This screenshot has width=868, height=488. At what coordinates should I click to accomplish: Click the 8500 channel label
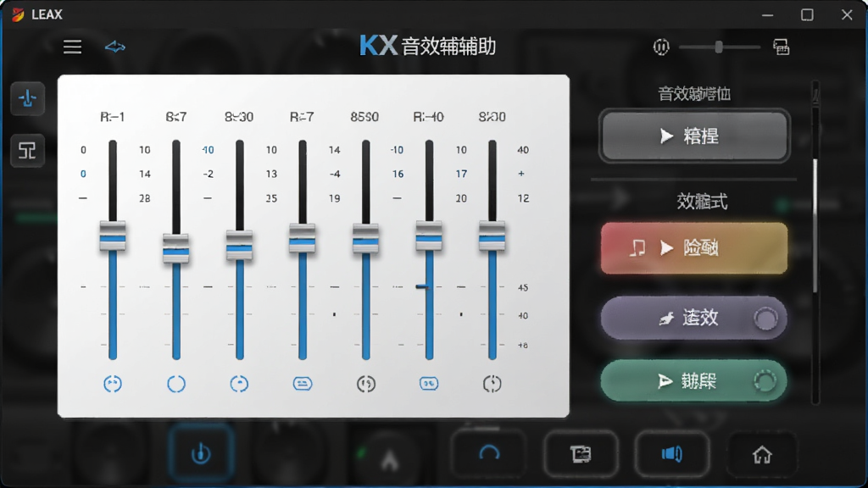[x=364, y=117]
